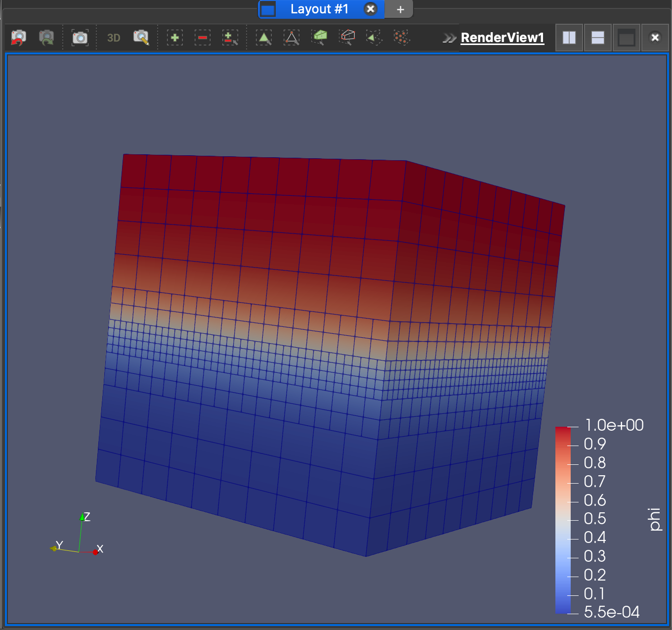The height and width of the screenshot is (630, 672).
Task: Click the RenderView1 title link
Action: click(x=502, y=38)
